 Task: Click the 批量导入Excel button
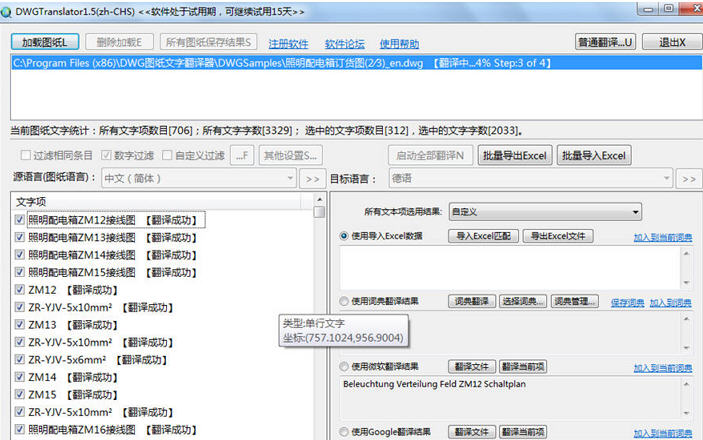click(x=594, y=155)
